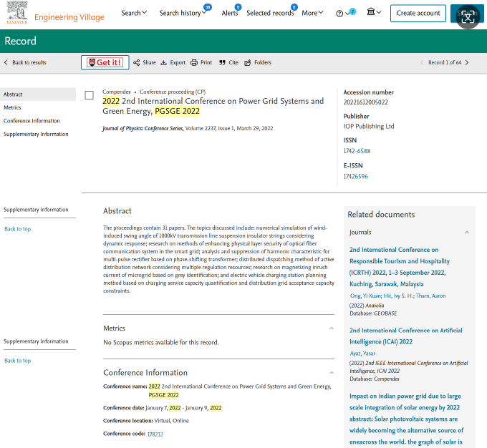Image resolution: width=487 pixels, height=448 pixels.
Task: Click 'No Scopus metrics available' text
Action: click(x=161, y=343)
